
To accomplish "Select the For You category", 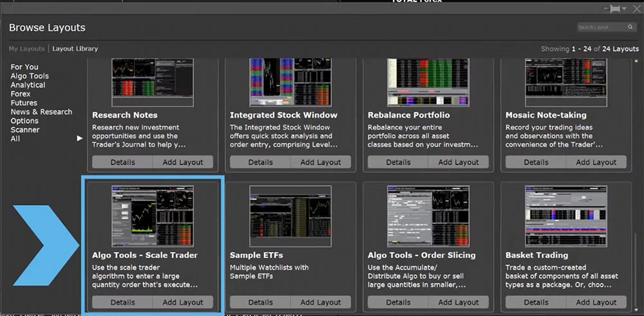I will pyautogui.click(x=24, y=67).
